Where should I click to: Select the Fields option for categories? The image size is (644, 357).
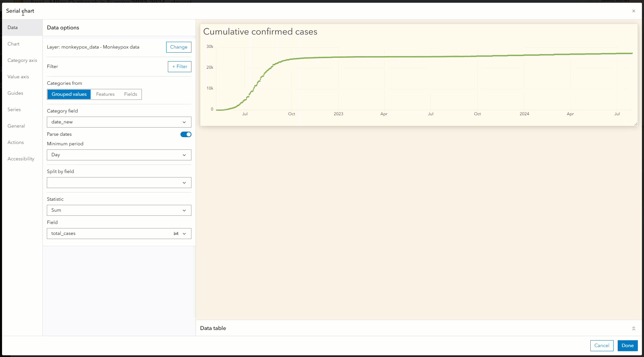(x=130, y=94)
